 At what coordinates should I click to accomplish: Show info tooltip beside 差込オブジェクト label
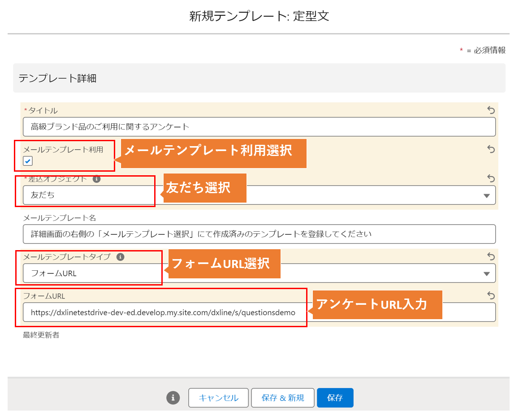point(96,179)
